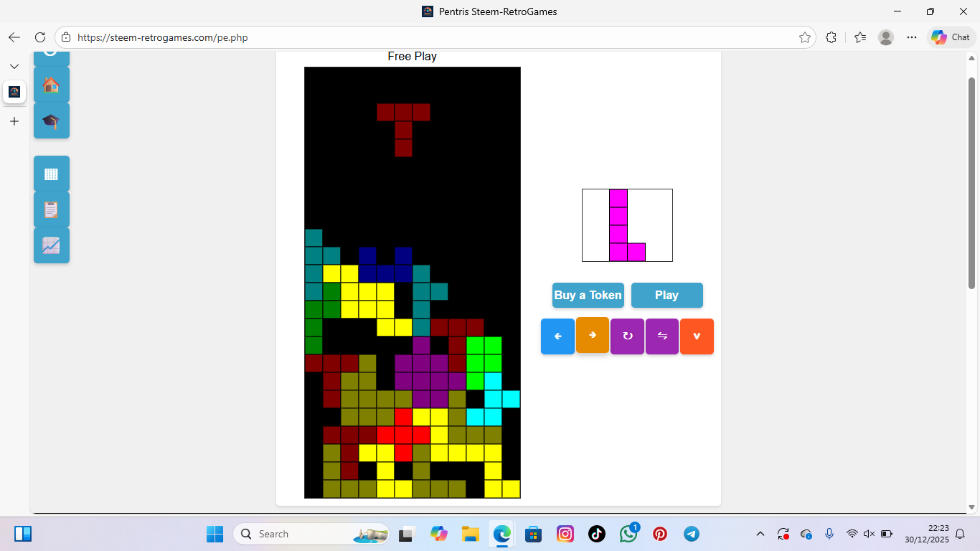Open Instagram from the taskbar

[565, 534]
